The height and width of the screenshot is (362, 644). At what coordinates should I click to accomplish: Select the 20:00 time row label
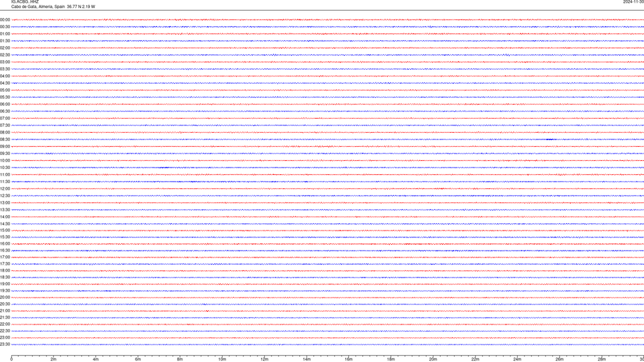[x=5, y=298]
